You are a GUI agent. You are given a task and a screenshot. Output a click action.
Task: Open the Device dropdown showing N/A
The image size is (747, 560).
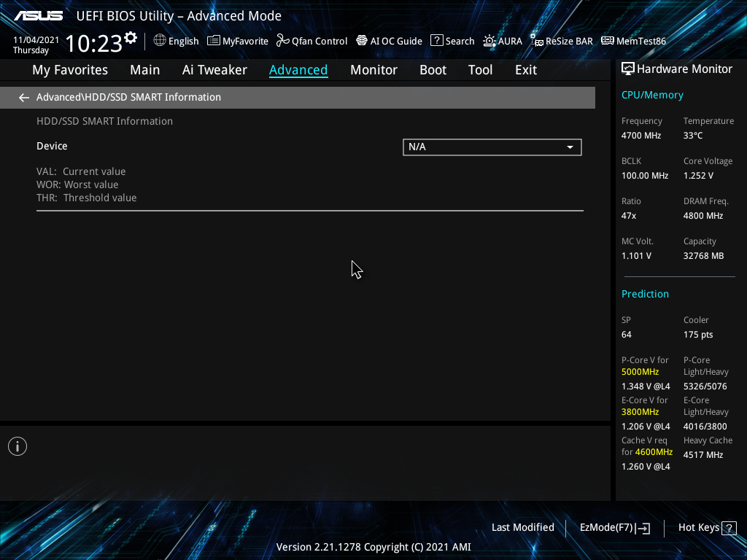492,147
